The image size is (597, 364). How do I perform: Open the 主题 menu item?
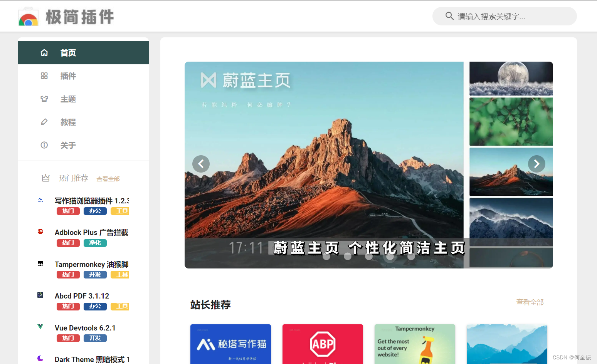83,99
